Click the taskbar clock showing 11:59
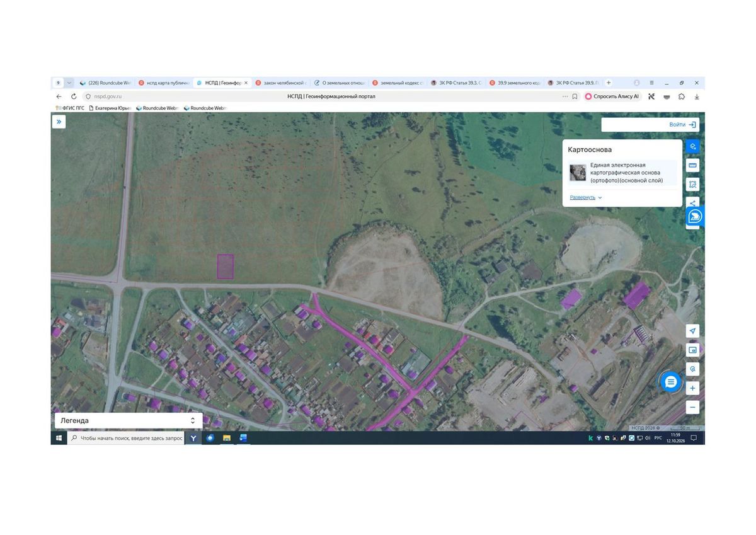 675,437
